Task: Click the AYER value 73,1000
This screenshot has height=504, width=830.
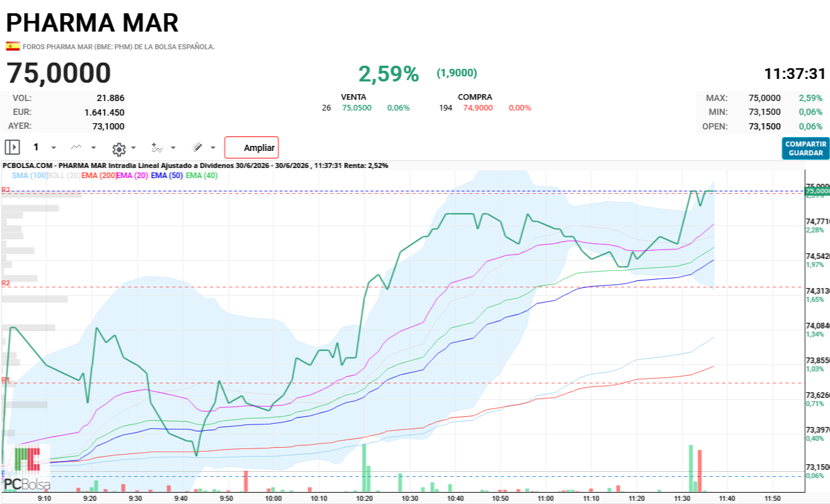Action: point(108,126)
